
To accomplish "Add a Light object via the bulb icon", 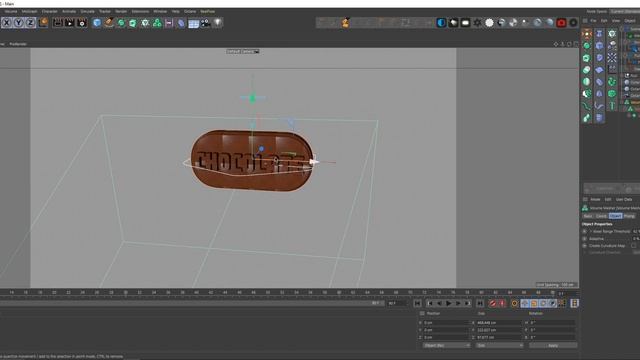I will [218, 23].
